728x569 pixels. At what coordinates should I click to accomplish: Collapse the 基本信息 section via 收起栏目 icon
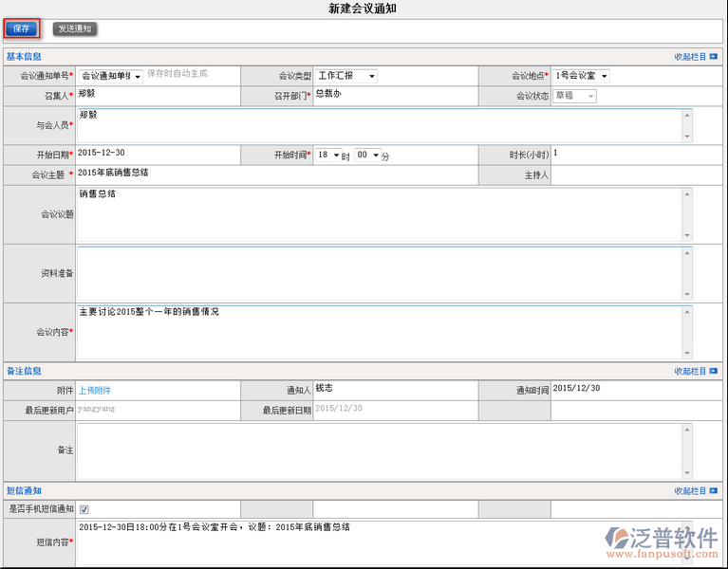coord(715,57)
